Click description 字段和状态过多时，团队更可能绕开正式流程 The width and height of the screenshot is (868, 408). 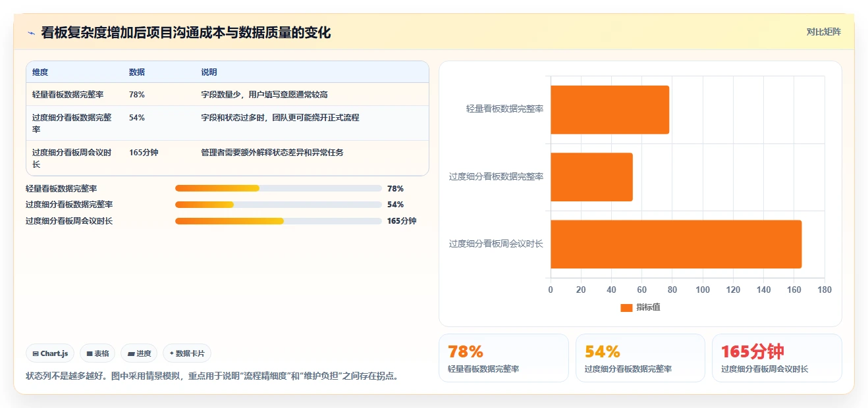point(280,118)
